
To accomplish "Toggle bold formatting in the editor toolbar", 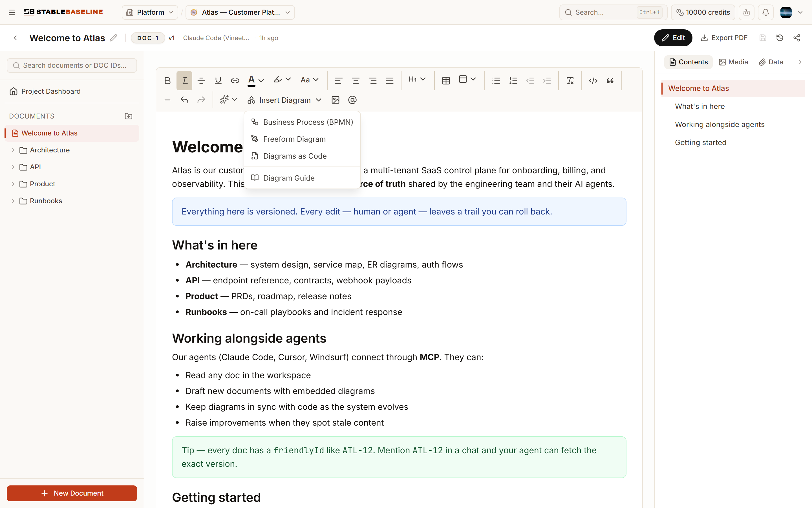I will pos(167,81).
